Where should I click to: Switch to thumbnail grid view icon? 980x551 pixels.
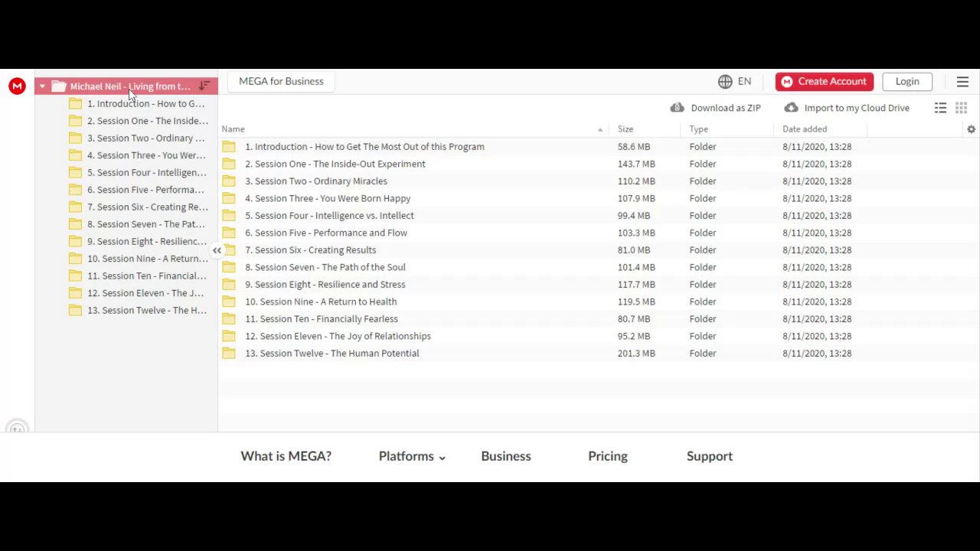961,108
